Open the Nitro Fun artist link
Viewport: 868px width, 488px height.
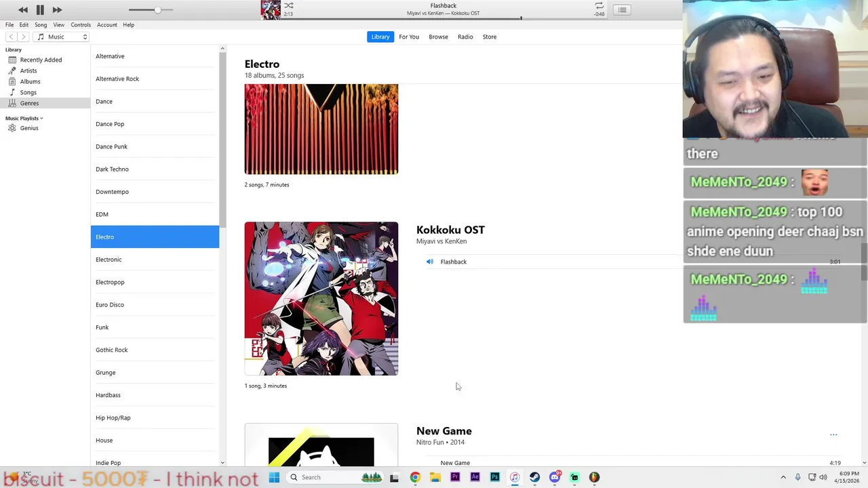click(430, 442)
